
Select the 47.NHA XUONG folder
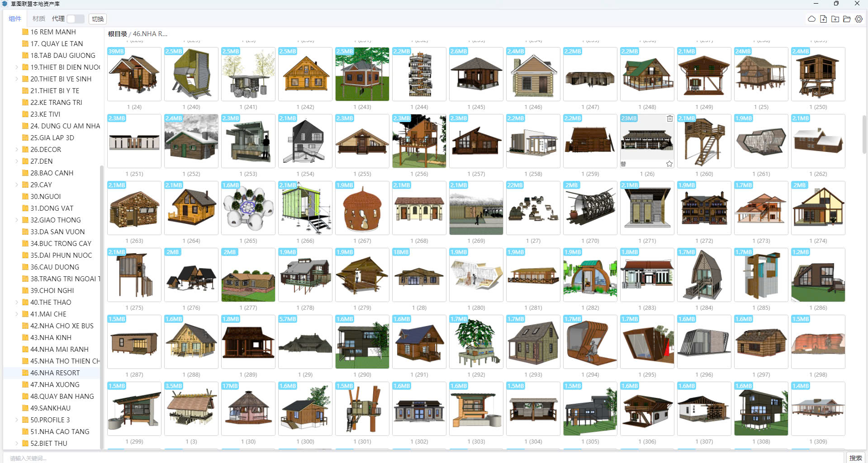(55, 384)
